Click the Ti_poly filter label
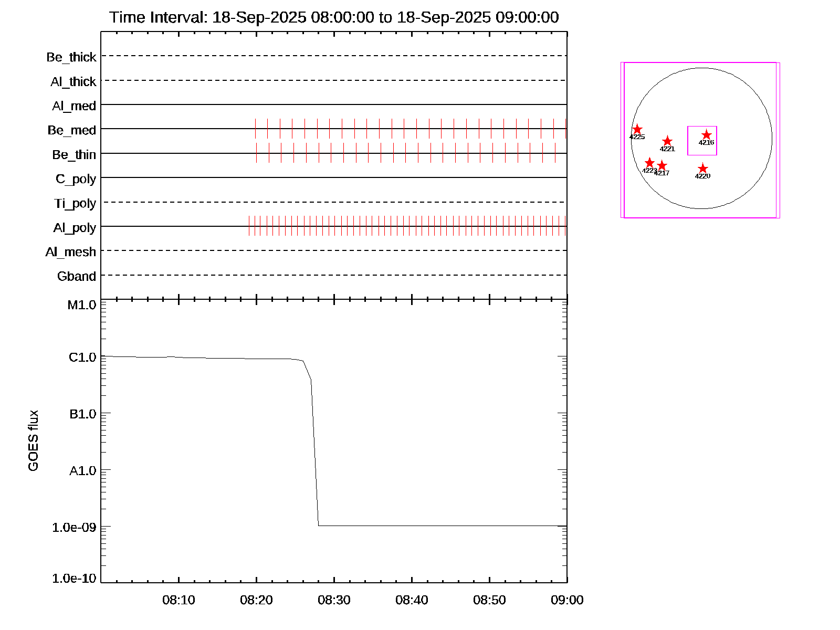Image resolution: width=840 pixels, height=630 pixels. 75,204
